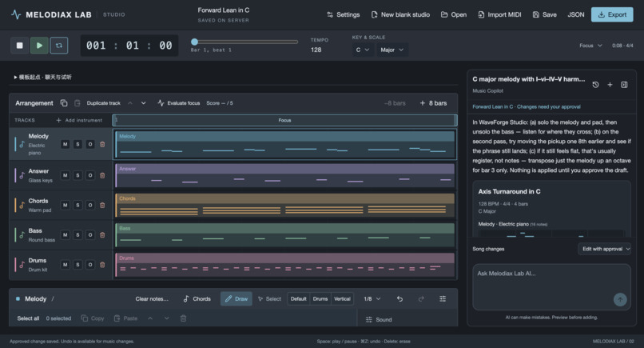This screenshot has height=348, width=644.
Task: Click the tempo value 128
Action: (316, 50)
